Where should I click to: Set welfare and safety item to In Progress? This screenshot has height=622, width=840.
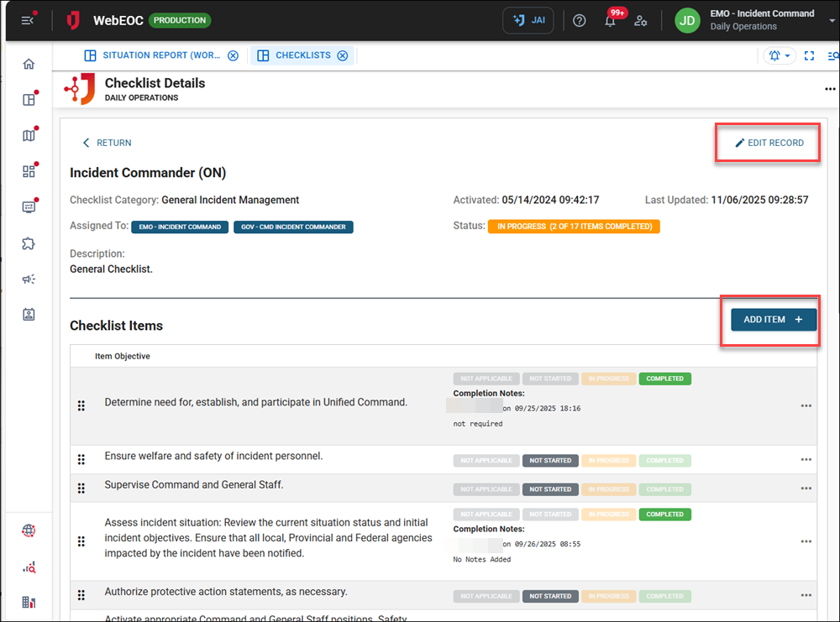click(608, 460)
